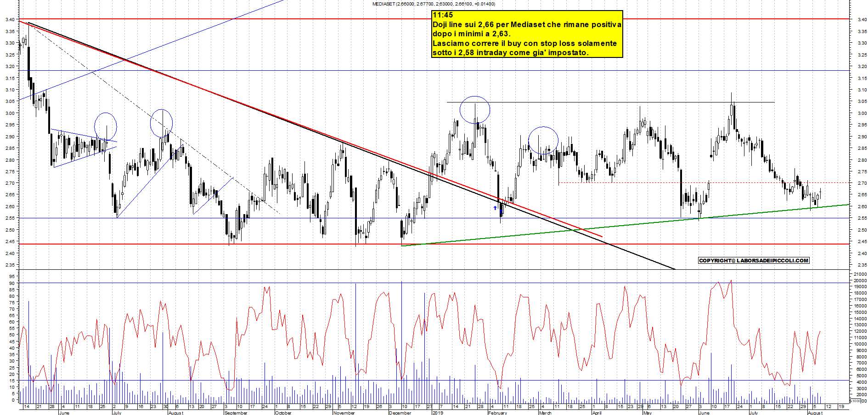Image resolution: width=868 pixels, height=415 pixels.
Task: Click the 18000 value on the volume scale
Action: tap(860, 293)
